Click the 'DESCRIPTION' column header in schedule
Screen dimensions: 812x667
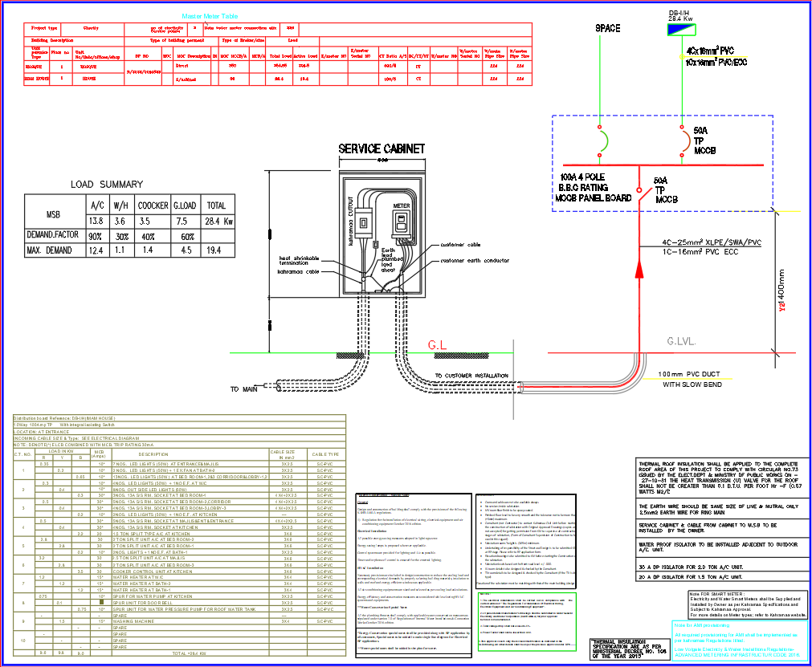153,454
